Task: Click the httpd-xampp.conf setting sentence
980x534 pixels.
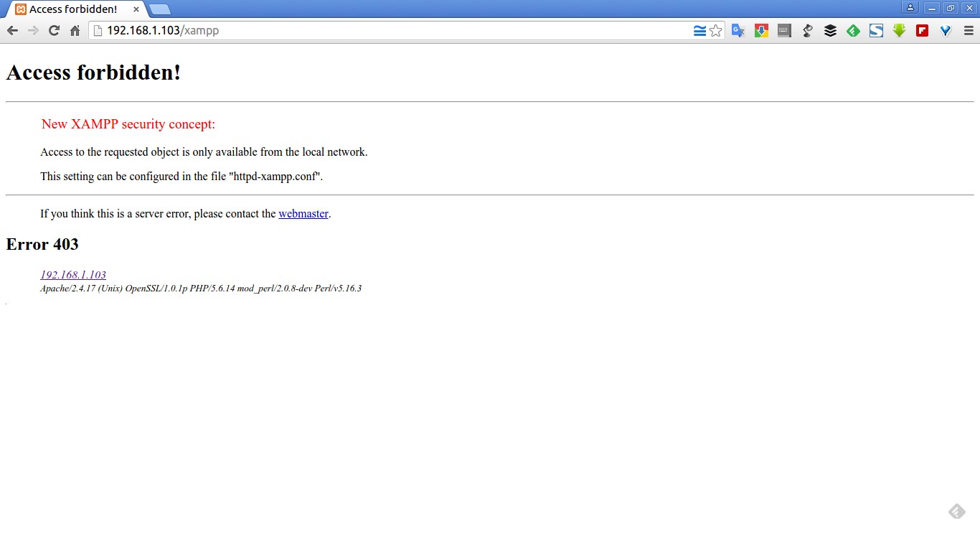Action: click(x=182, y=177)
